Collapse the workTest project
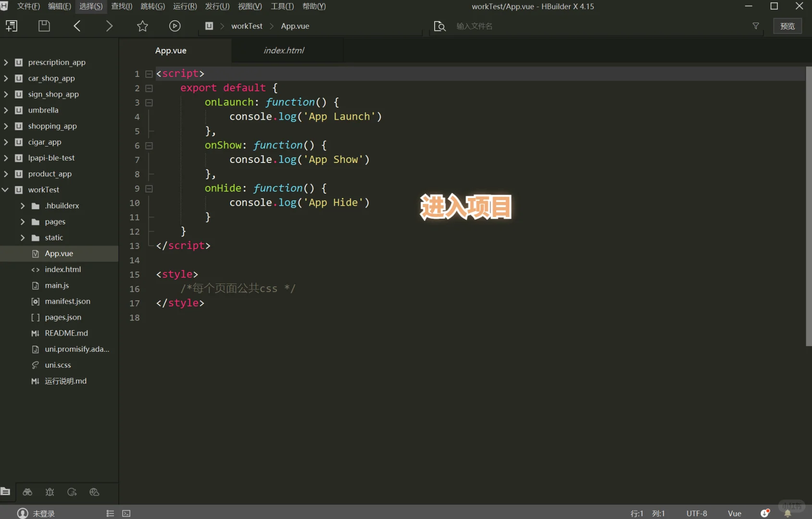The height and width of the screenshot is (519, 812). pyautogui.click(x=5, y=190)
